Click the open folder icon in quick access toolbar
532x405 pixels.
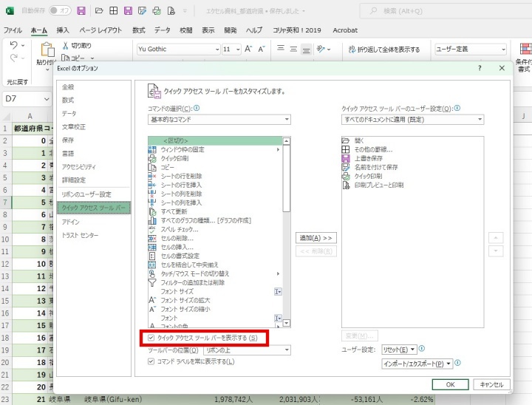[x=99, y=11]
